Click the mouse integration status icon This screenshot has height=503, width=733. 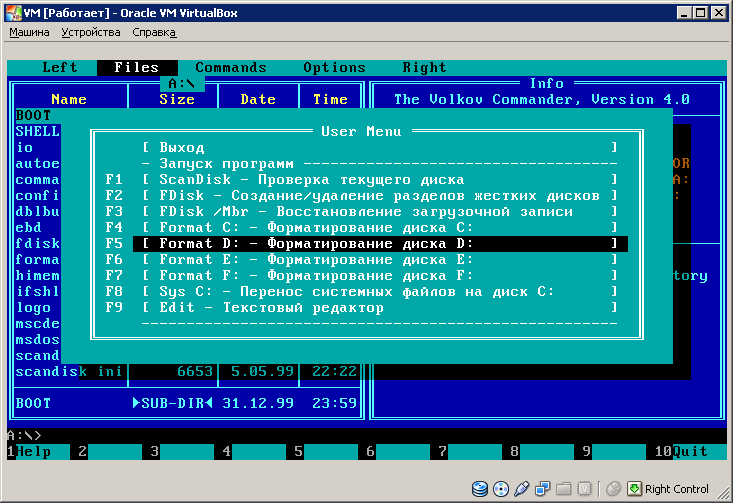pyautogui.click(x=613, y=489)
